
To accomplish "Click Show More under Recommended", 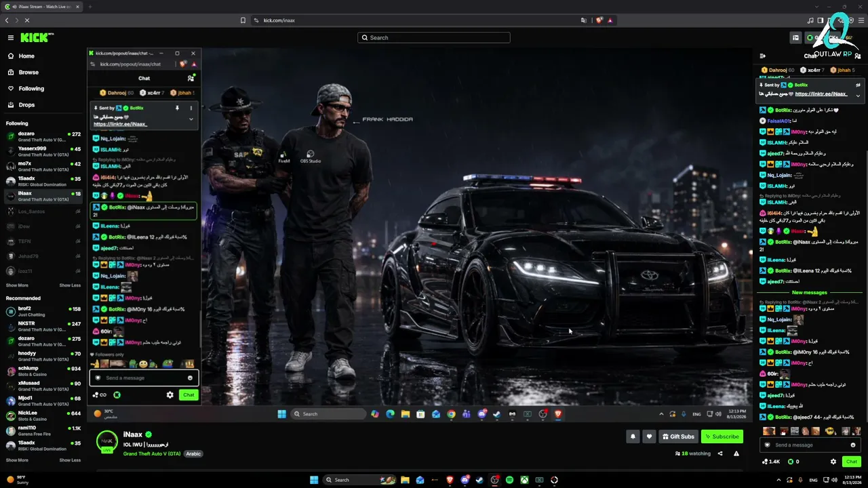I will tap(17, 460).
